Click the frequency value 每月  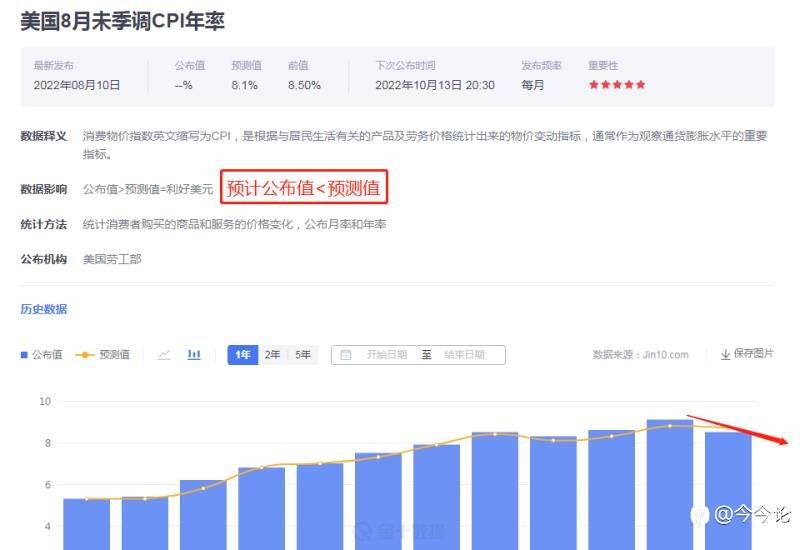[x=533, y=85]
